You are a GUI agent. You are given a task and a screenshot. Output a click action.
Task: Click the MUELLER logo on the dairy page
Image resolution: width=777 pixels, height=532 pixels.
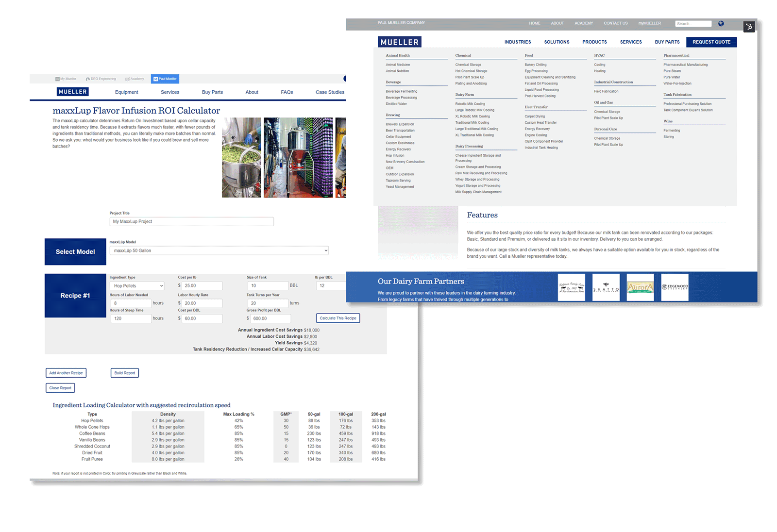coord(400,42)
